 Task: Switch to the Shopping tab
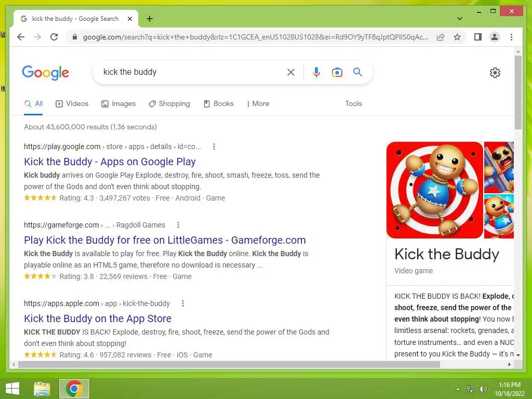(169, 104)
